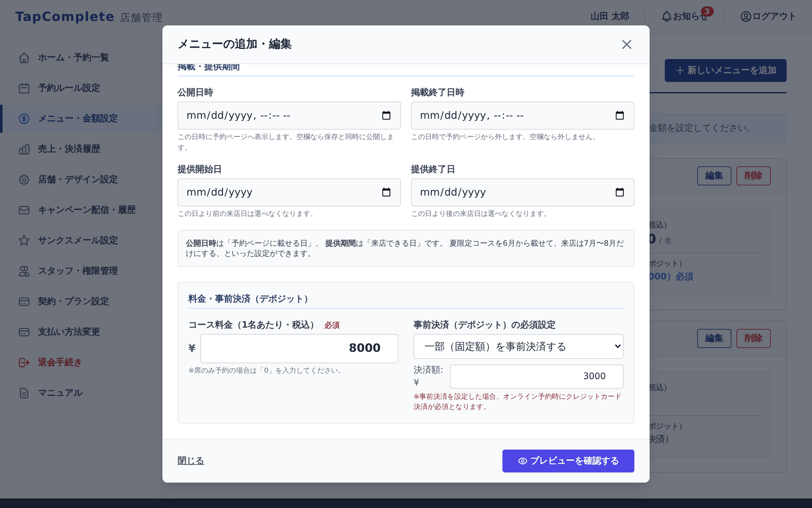812x508 pixels.
Task: Click the 決済額 input showing 3000
Action: (x=536, y=376)
